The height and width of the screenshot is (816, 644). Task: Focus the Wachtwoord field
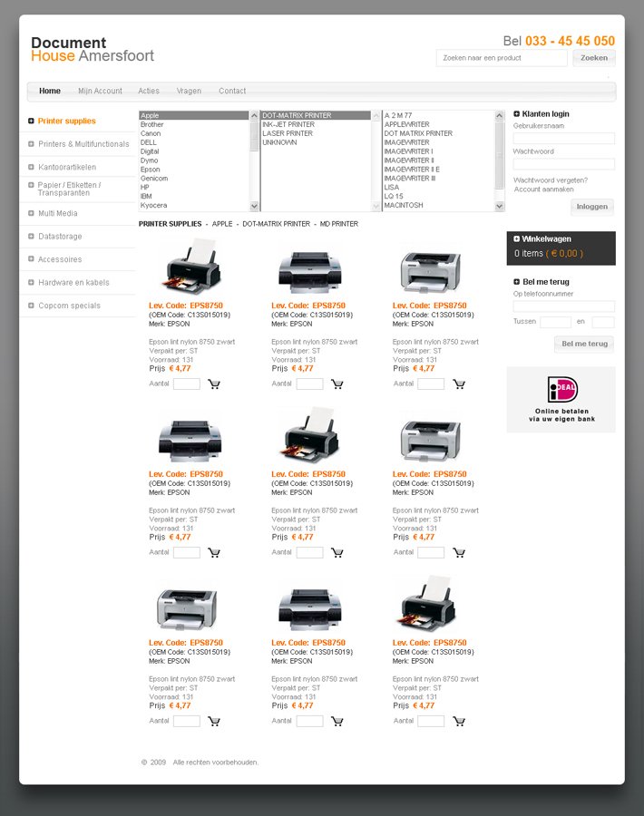[x=564, y=164]
